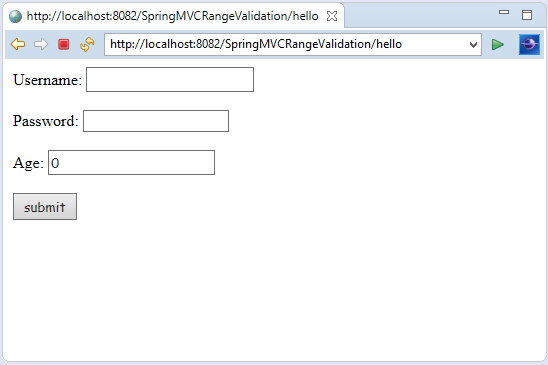Maximize the editor view pane
Viewport: 548px width, 365px height.
click(x=527, y=15)
